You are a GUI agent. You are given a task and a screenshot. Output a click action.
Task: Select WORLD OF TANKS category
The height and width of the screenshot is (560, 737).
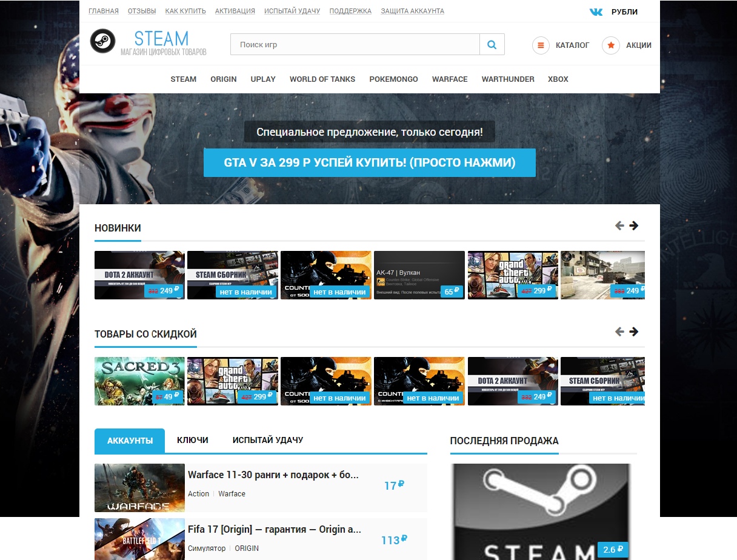pos(322,79)
